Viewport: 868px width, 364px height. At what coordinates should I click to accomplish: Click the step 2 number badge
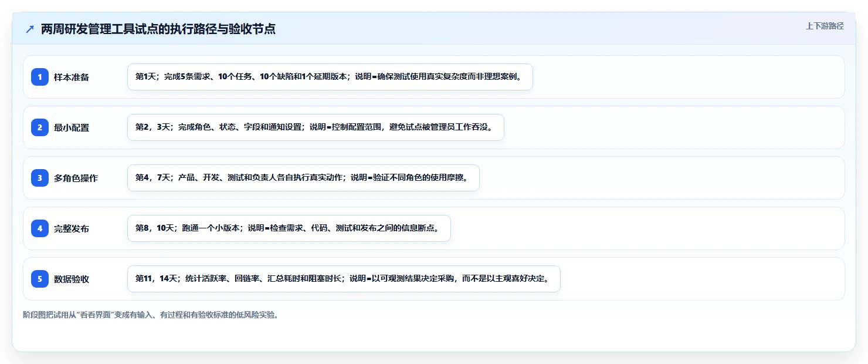coord(40,127)
